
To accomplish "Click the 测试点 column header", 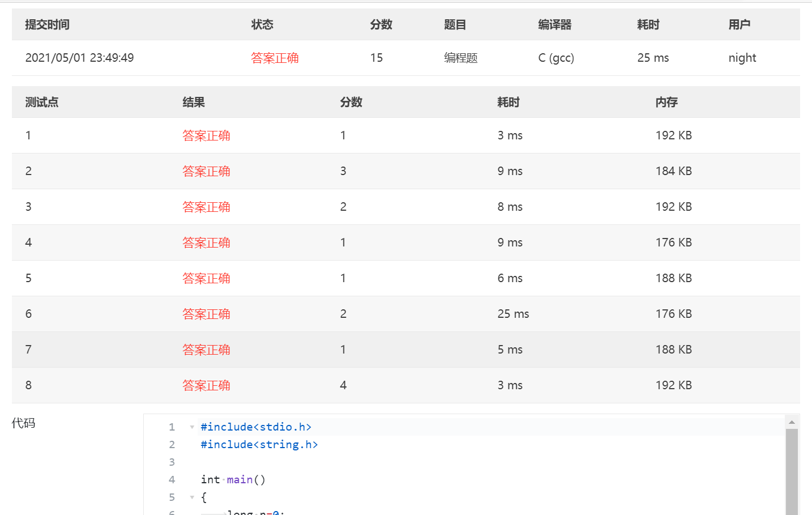I will pos(42,102).
